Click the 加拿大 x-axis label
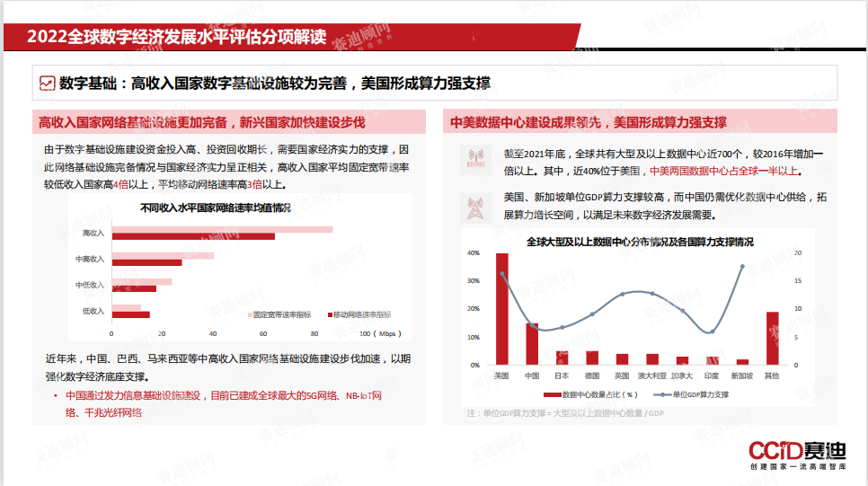This screenshot has width=868, height=486. pyautogui.click(x=682, y=376)
